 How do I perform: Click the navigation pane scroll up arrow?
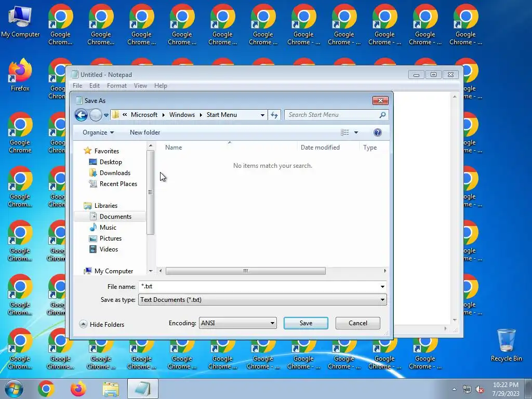151,145
